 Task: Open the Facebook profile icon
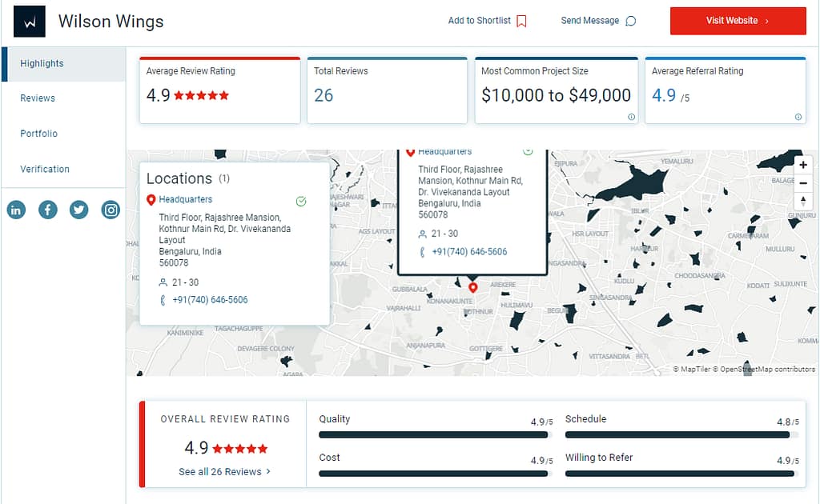[48, 210]
